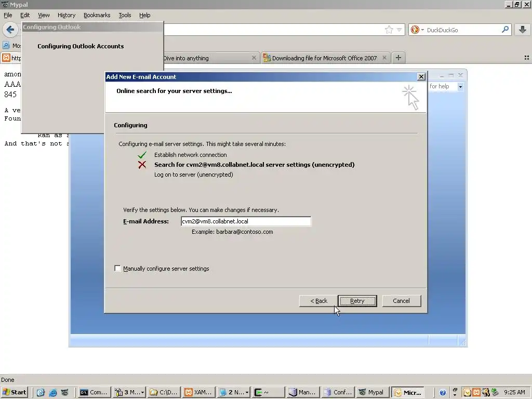
Task: Switch to Mypal taskbar button
Action: pyautogui.click(x=373, y=392)
